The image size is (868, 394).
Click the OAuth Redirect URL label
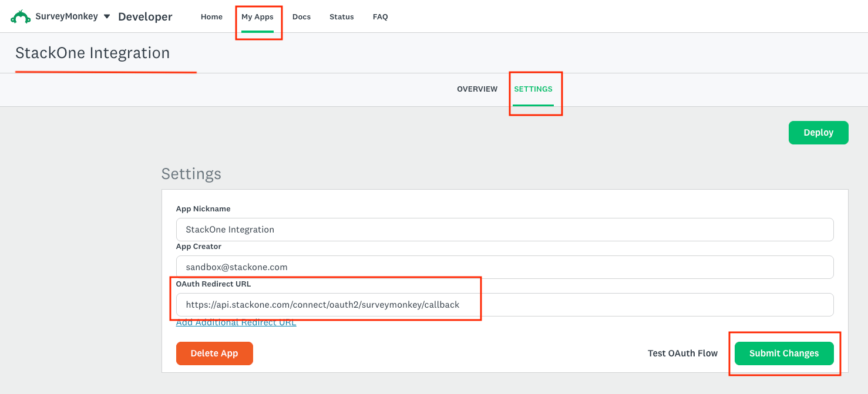[x=213, y=284]
